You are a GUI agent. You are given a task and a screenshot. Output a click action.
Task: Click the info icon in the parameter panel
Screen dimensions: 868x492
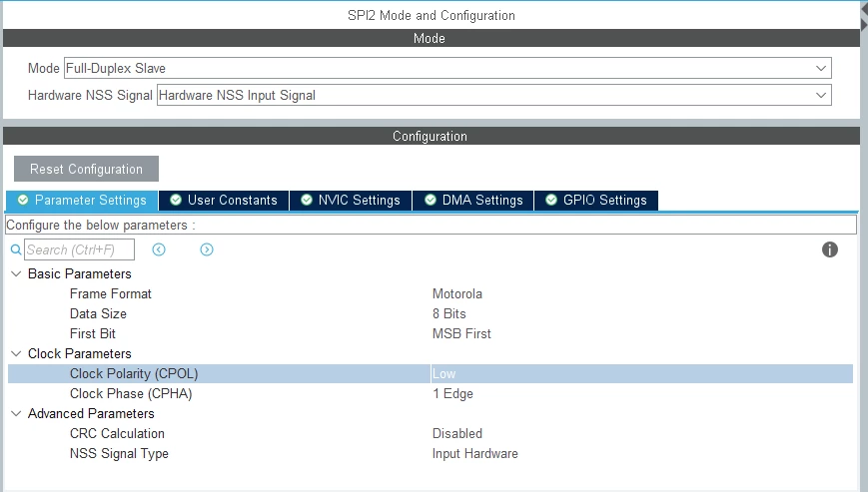829,249
